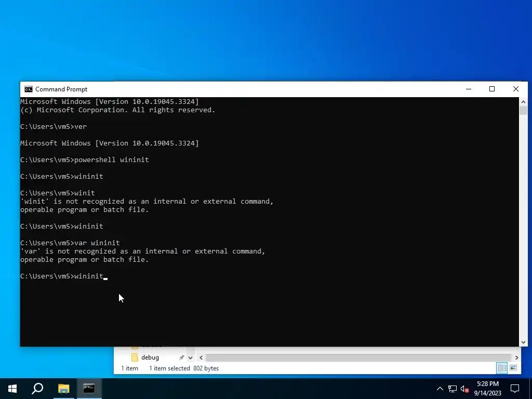
Task: Minimize the Command Prompt window
Action: 469,89
